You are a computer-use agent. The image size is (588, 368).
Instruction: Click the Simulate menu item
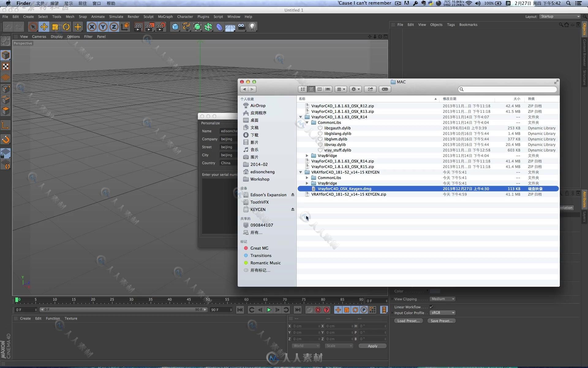[x=117, y=17]
